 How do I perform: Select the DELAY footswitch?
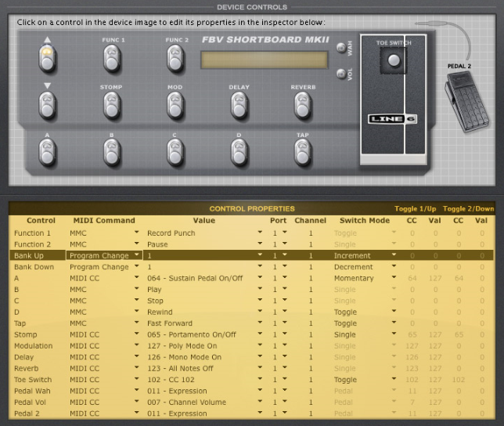tap(239, 106)
